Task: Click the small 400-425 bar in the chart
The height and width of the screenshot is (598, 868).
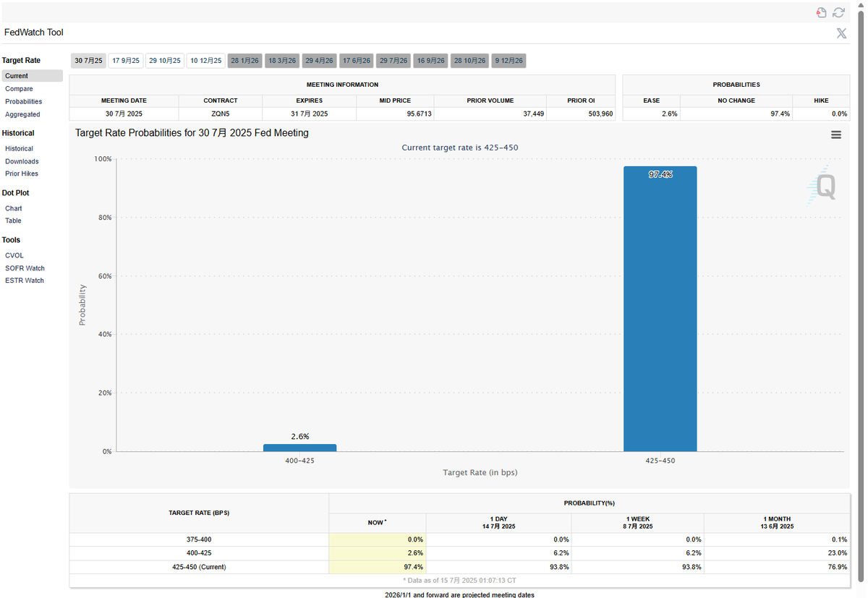Action: (x=299, y=448)
